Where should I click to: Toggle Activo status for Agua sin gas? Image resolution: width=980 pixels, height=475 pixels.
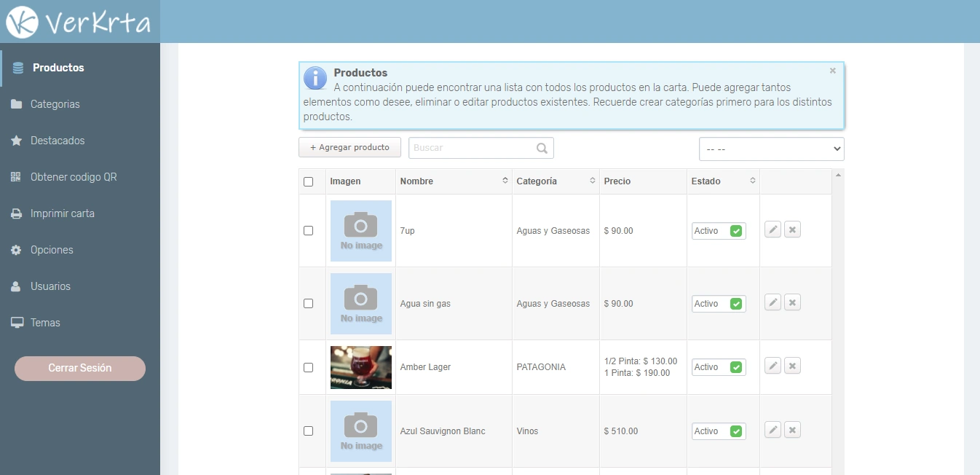(x=735, y=304)
